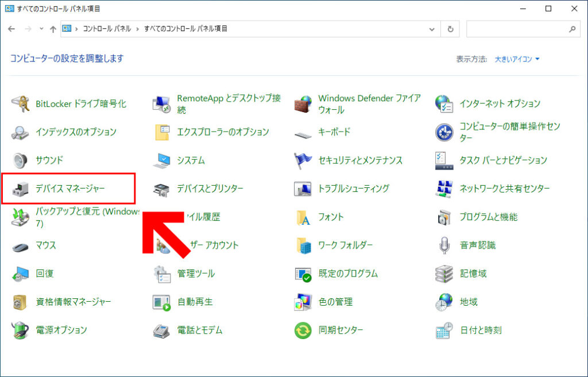Viewport: 588px width, 377px height.
Task: Click the 電源オプション battery icon
Action: click(x=20, y=330)
